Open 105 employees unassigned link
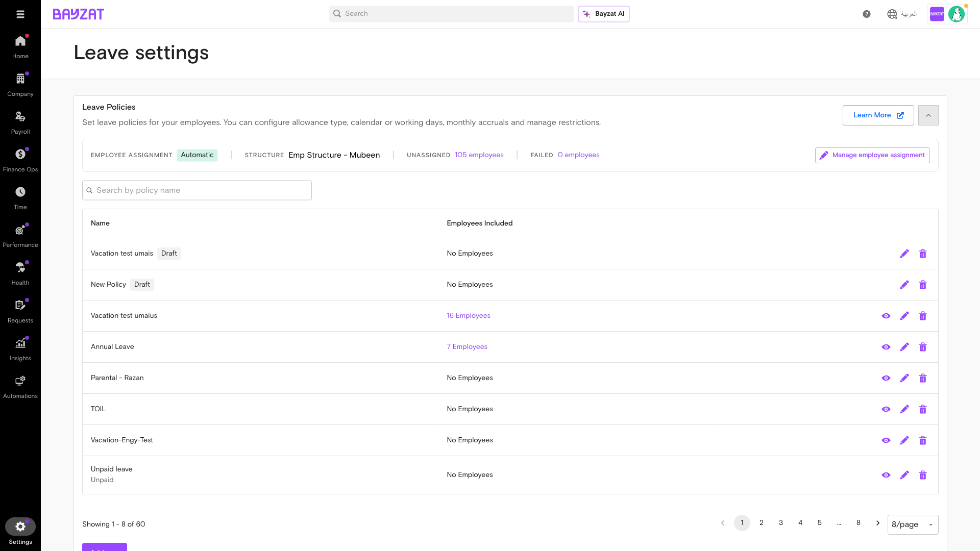Viewport: 980px width, 551px height. click(x=479, y=155)
